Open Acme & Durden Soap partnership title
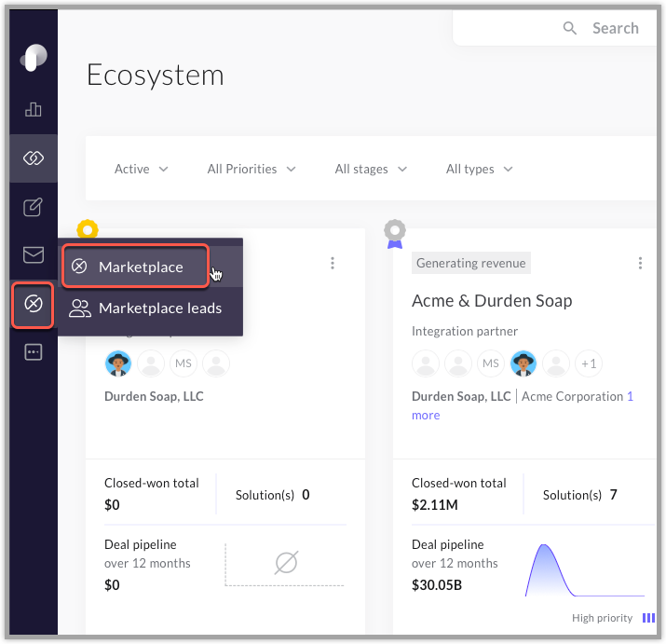The width and height of the screenshot is (666, 644). [492, 301]
